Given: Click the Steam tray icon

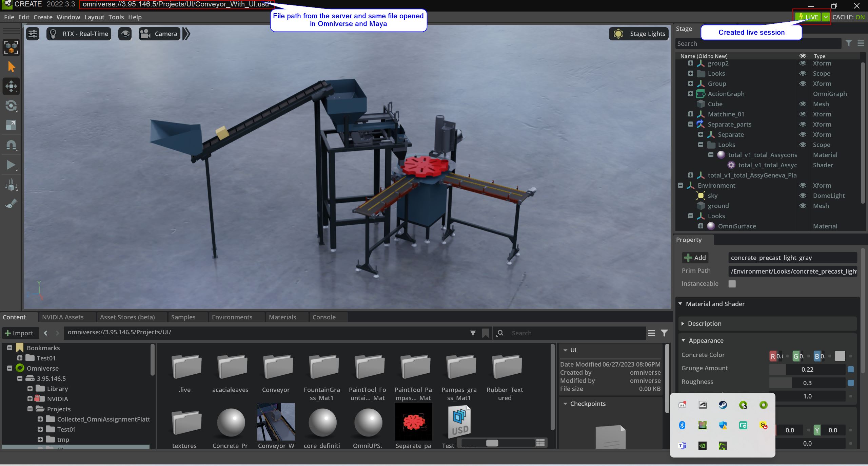Looking at the screenshot, I should (723, 405).
